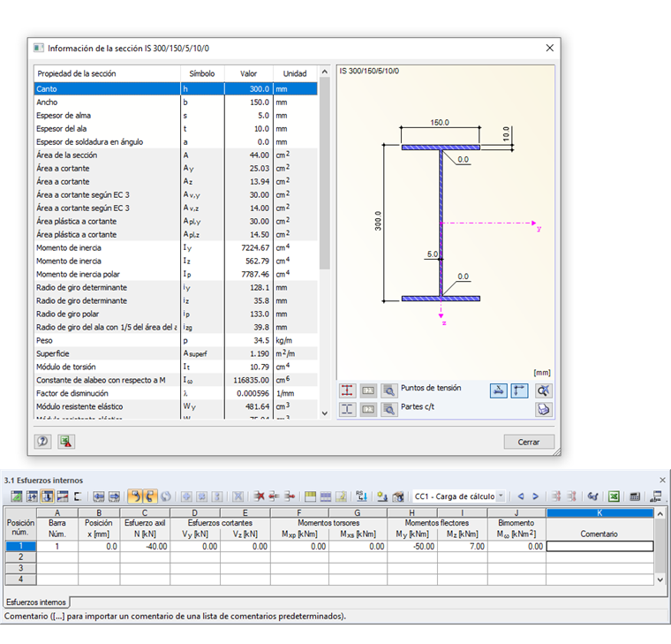Close the 3.1 Esfuerzos internos panel
Screen dimensions: 671x644
click(x=662, y=480)
